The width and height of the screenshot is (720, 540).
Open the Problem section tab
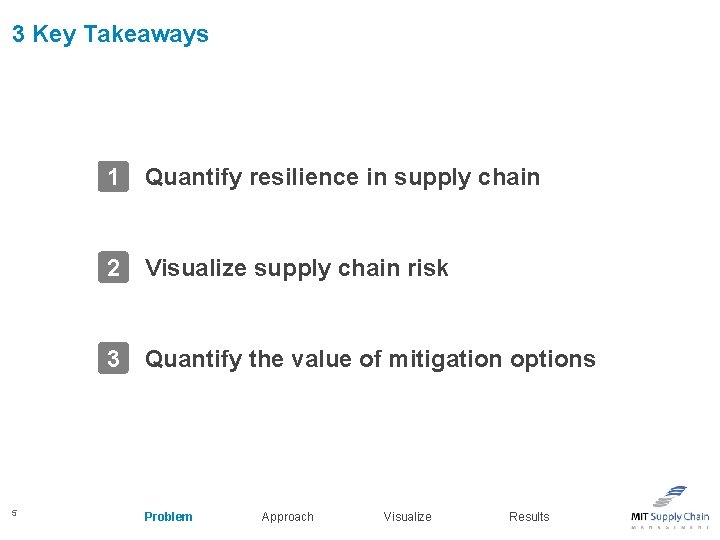(168, 517)
